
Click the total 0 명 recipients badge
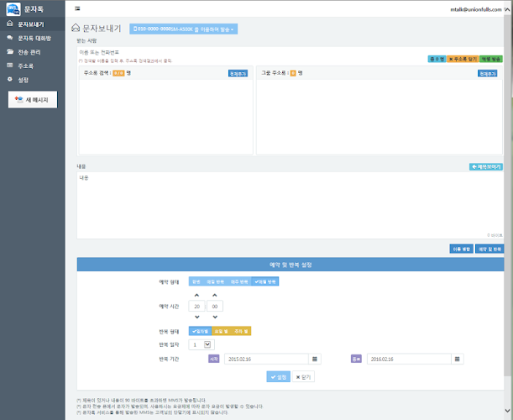437,59
